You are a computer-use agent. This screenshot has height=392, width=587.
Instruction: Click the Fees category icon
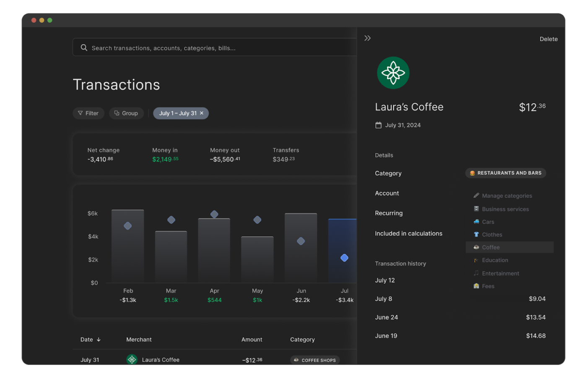476,286
